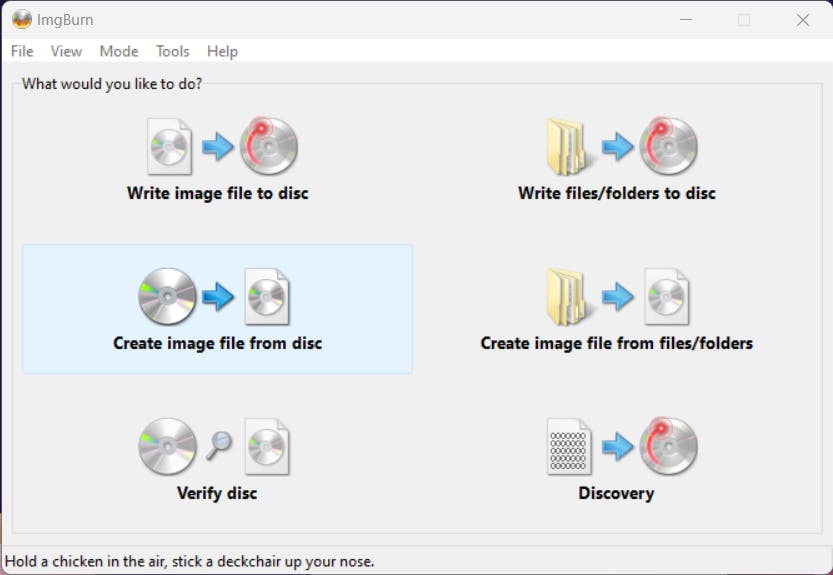
Task: Click the dotted pattern page icon above 'Discovery'
Action: tap(568, 446)
